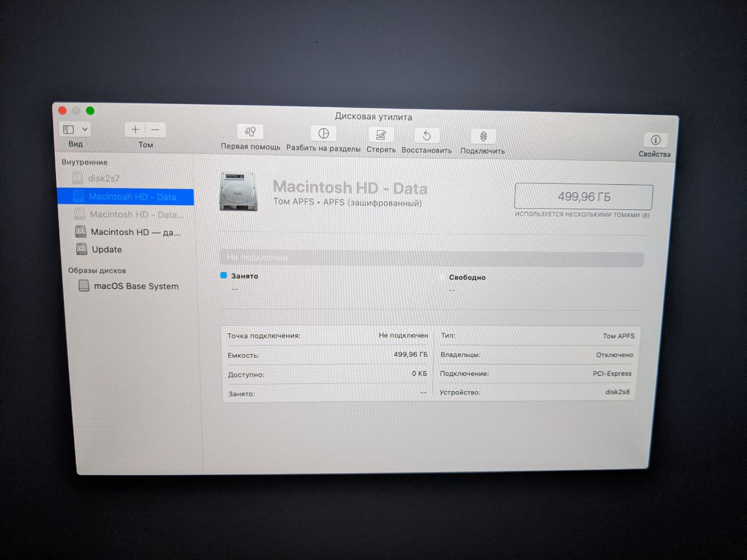Image resolution: width=747 pixels, height=560 pixels.
Task: Click the 'Доступно:' value 0 КБ
Action: [419, 373]
